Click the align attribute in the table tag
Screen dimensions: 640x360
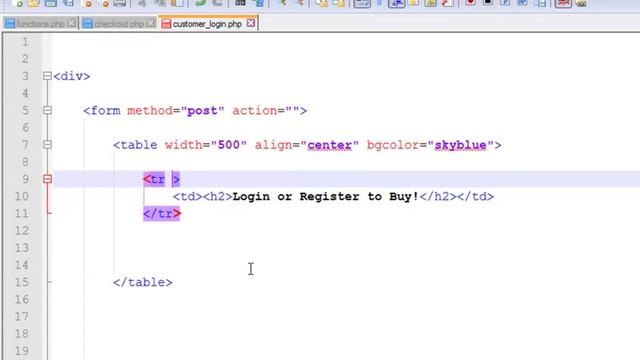[273, 145]
